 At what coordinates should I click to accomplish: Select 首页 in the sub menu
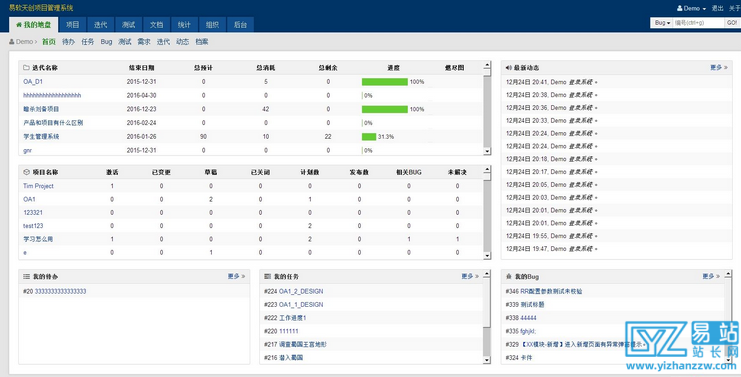[x=49, y=42]
